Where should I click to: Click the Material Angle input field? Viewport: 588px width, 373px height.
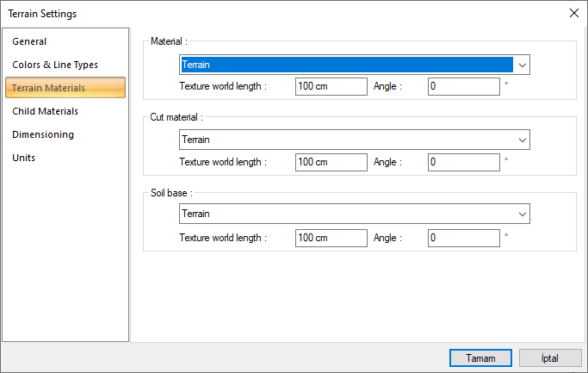pyautogui.click(x=463, y=87)
